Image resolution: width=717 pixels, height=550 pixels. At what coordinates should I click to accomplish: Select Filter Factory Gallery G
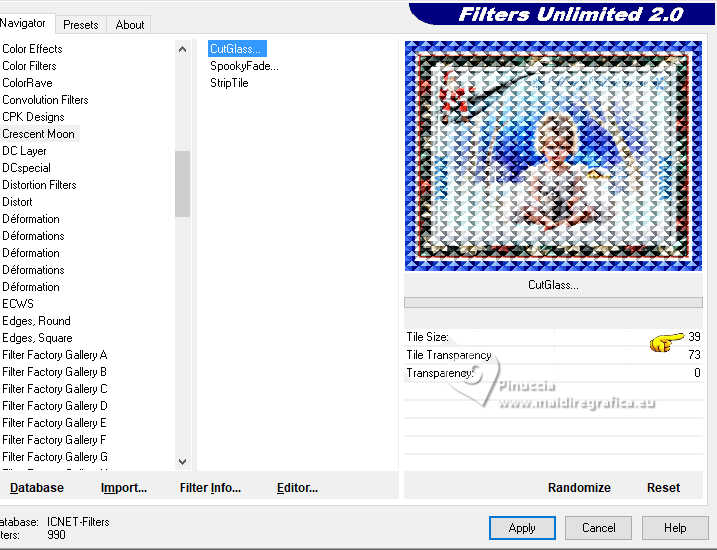click(55, 456)
